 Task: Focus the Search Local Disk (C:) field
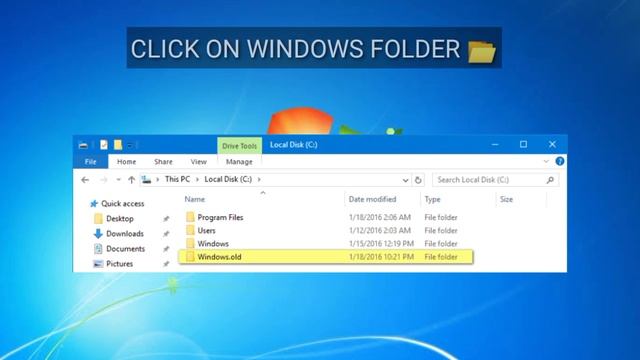point(495,180)
